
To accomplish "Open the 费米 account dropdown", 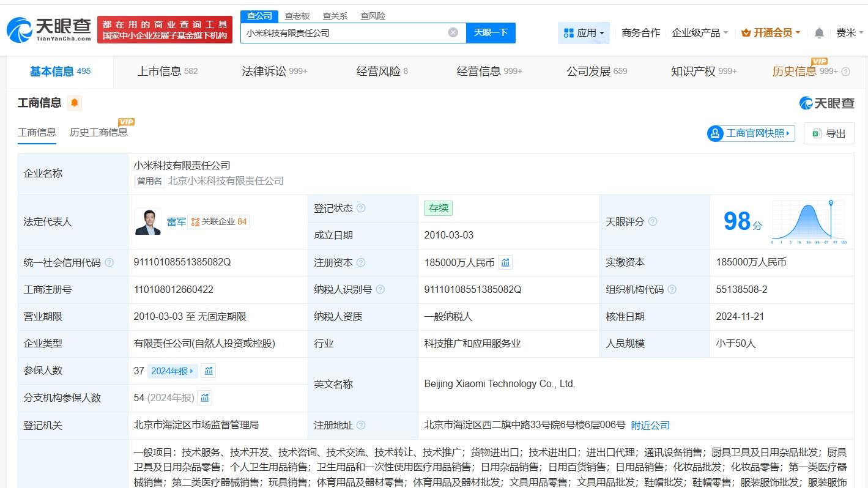I will pos(847,32).
